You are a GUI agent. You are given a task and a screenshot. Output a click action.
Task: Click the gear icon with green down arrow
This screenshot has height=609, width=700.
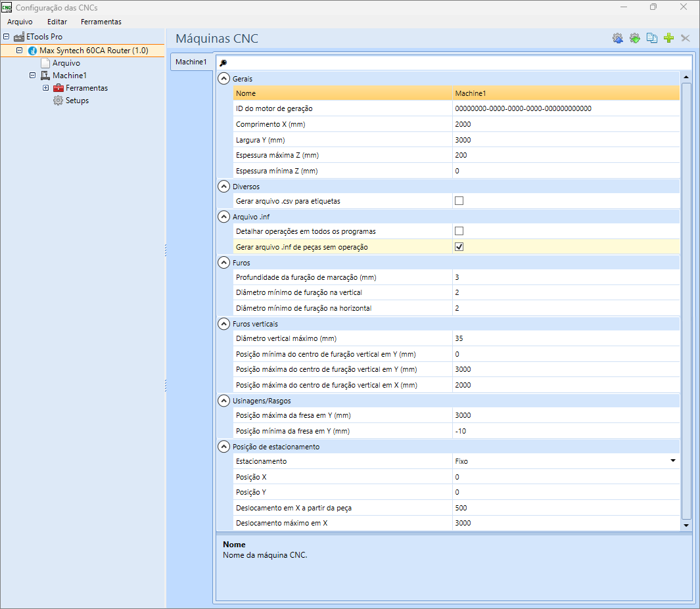click(x=635, y=38)
